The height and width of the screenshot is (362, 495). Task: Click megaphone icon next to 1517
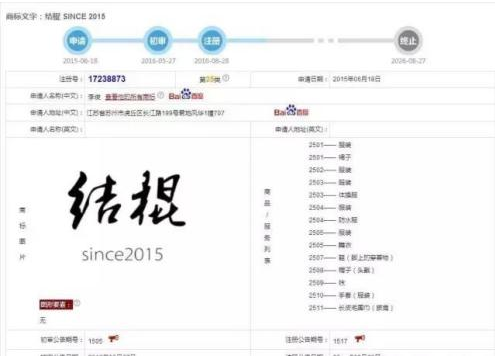(360, 339)
